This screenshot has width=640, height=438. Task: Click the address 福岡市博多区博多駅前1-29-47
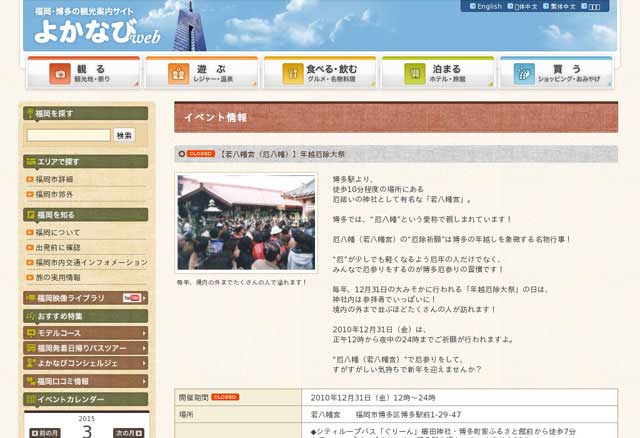pos(408,415)
